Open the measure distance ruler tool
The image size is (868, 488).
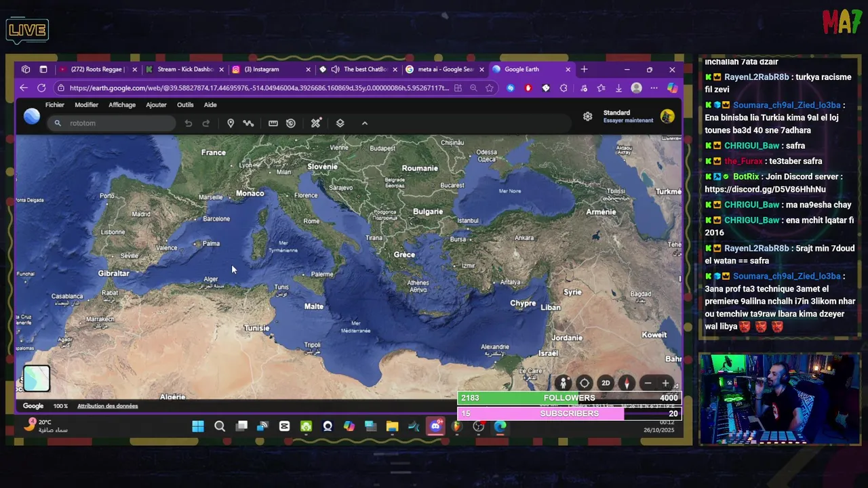(x=273, y=123)
